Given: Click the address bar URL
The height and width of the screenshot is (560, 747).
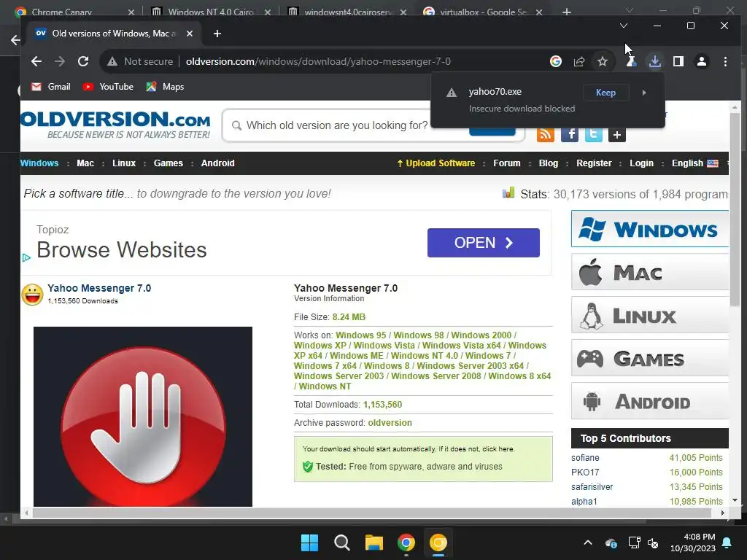Looking at the screenshot, I should tap(318, 61).
